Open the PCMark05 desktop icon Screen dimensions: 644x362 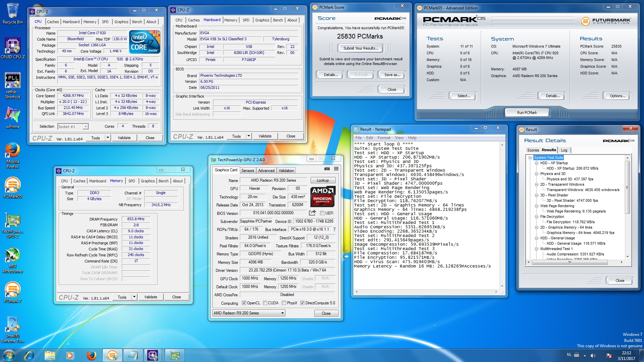click(13, 188)
